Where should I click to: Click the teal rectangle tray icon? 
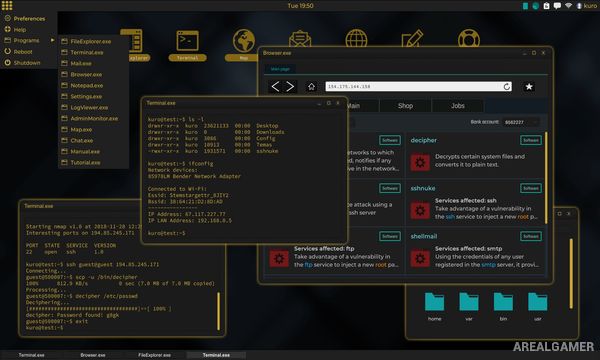(x=525, y=6)
